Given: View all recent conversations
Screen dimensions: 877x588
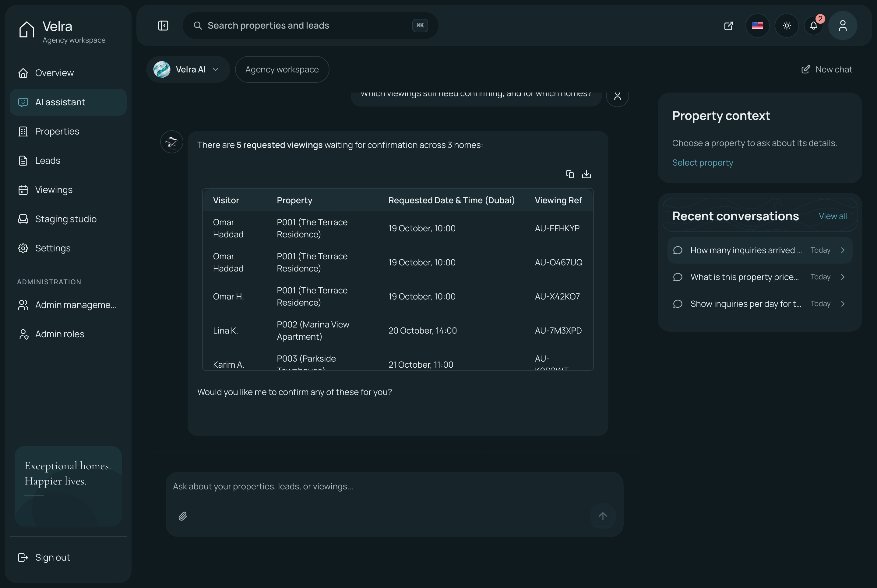Looking at the screenshot, I should [833, 216].
